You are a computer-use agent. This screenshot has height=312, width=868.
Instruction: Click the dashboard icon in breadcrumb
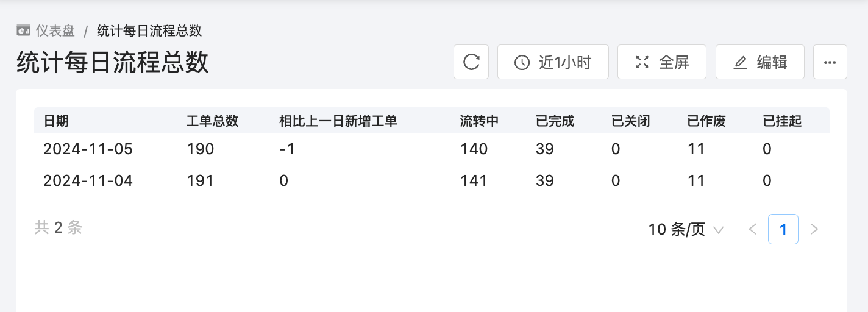click(23, 30)
